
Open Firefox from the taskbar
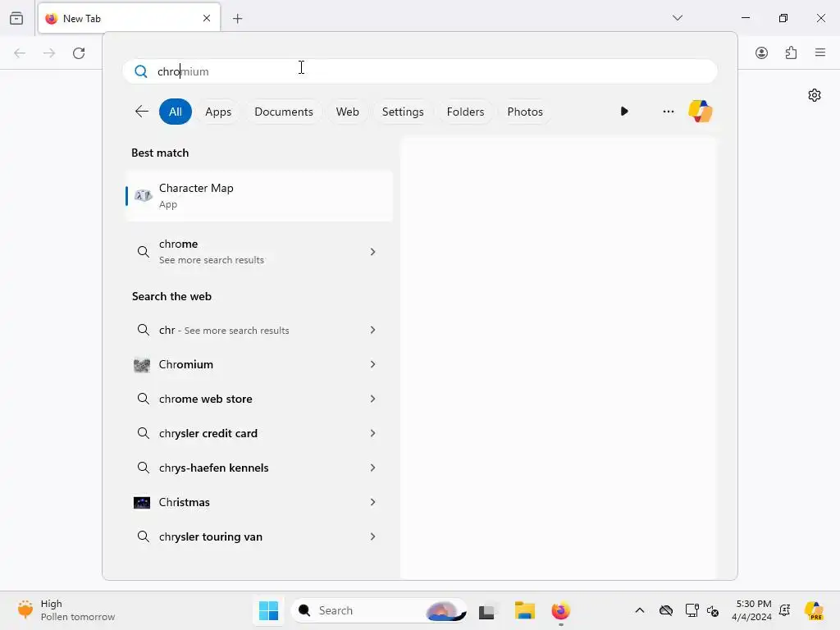[560, 610]
